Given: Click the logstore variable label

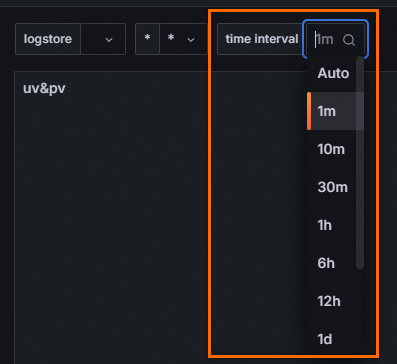Looking at the screenshot, I should coord(48,39).
